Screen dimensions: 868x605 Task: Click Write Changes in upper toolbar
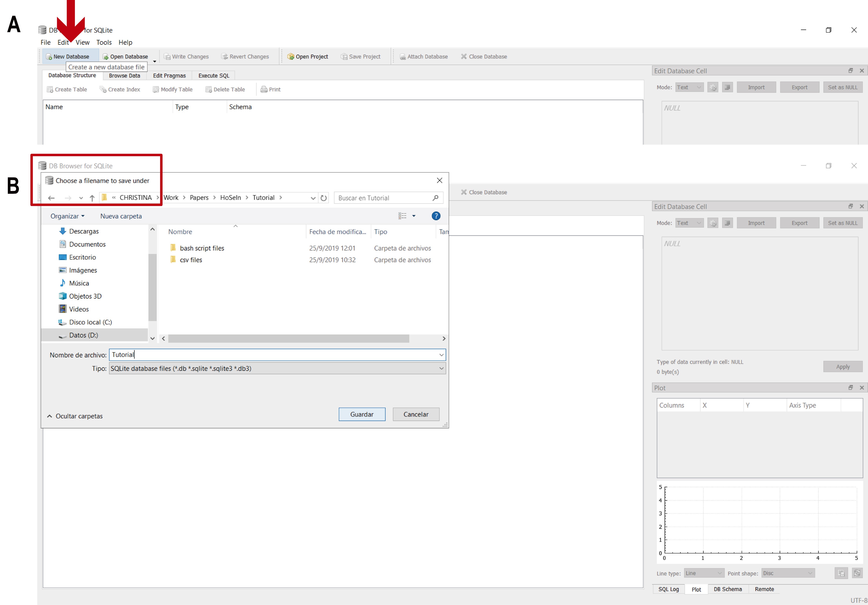tap(186, 57)
